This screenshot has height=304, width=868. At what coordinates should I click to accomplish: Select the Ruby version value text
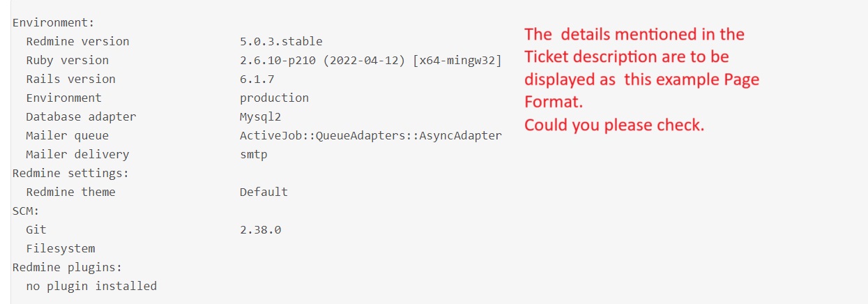click(370, 60)
